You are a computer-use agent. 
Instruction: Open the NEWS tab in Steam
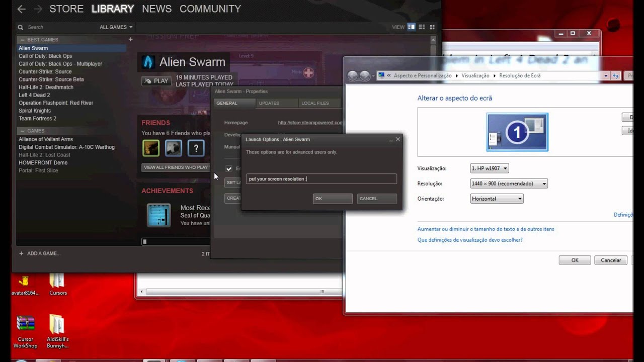coord(156,9)
